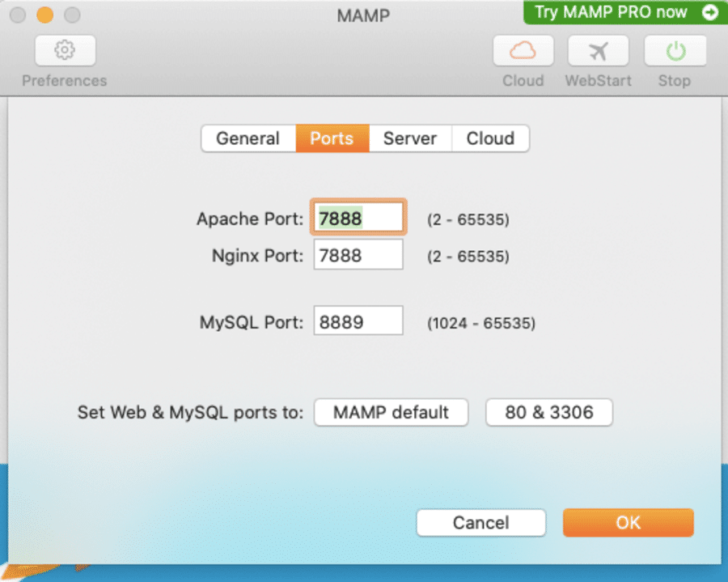Click the window zoom button in the title bar
728x582 pixels.
click(73, 15)
